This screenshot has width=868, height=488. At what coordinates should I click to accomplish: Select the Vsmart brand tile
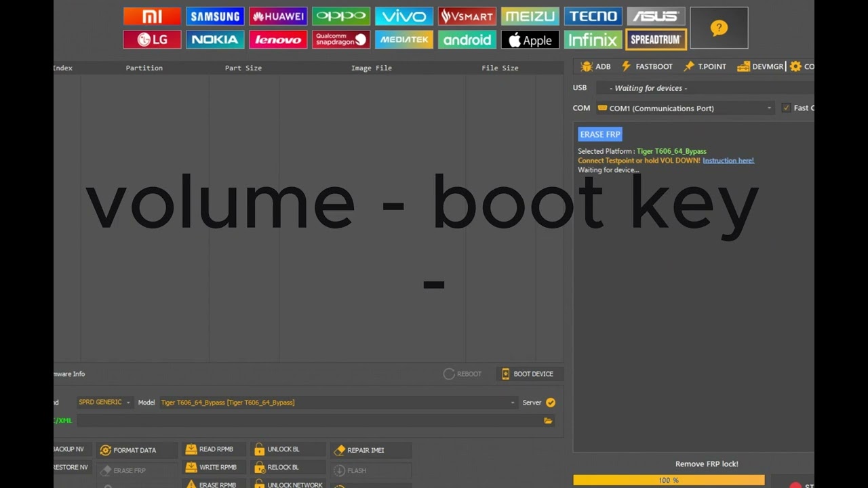pyautogui.click(x=467, y=16)
